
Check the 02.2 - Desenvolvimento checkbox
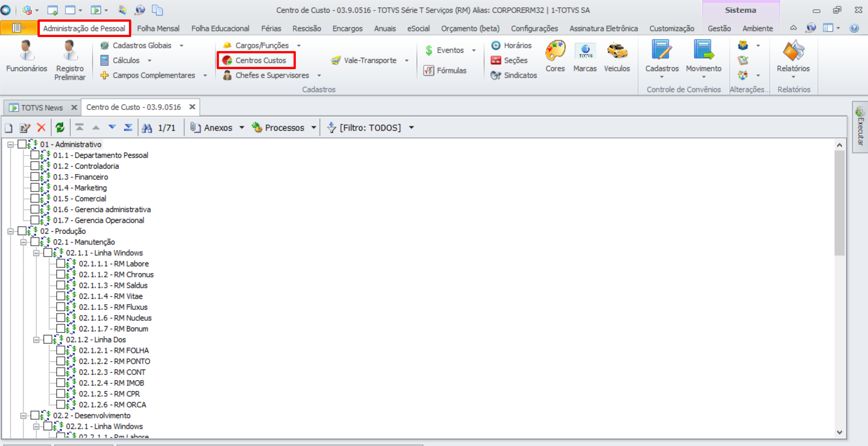(35, 415)
